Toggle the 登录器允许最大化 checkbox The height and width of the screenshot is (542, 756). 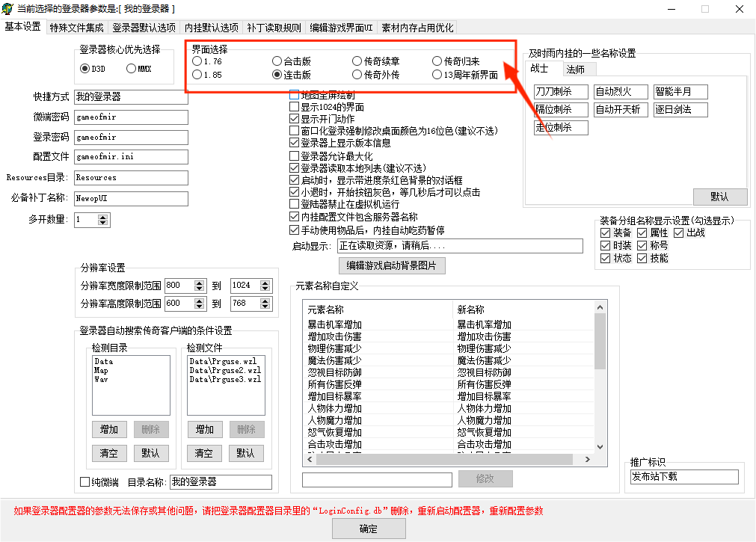pos(295,156)
